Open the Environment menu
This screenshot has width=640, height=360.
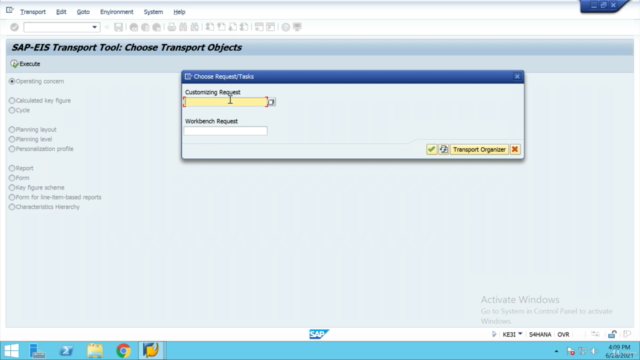(117, 12)
